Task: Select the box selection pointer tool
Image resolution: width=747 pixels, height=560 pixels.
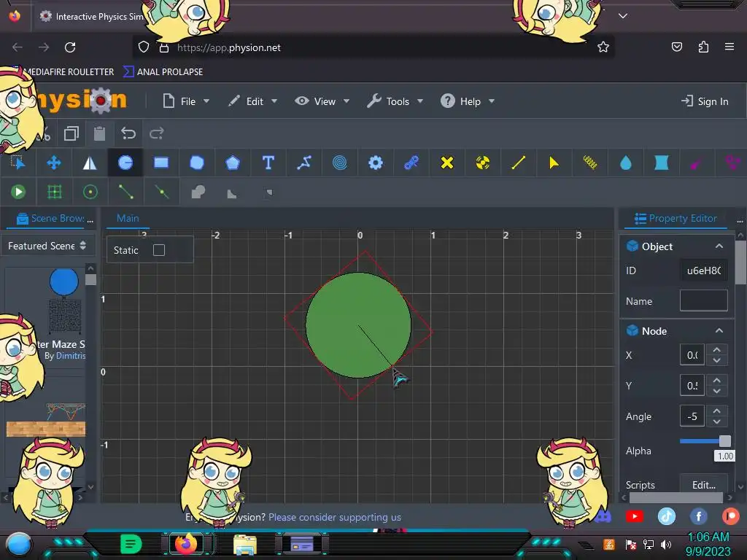Action: click(18, 163)
